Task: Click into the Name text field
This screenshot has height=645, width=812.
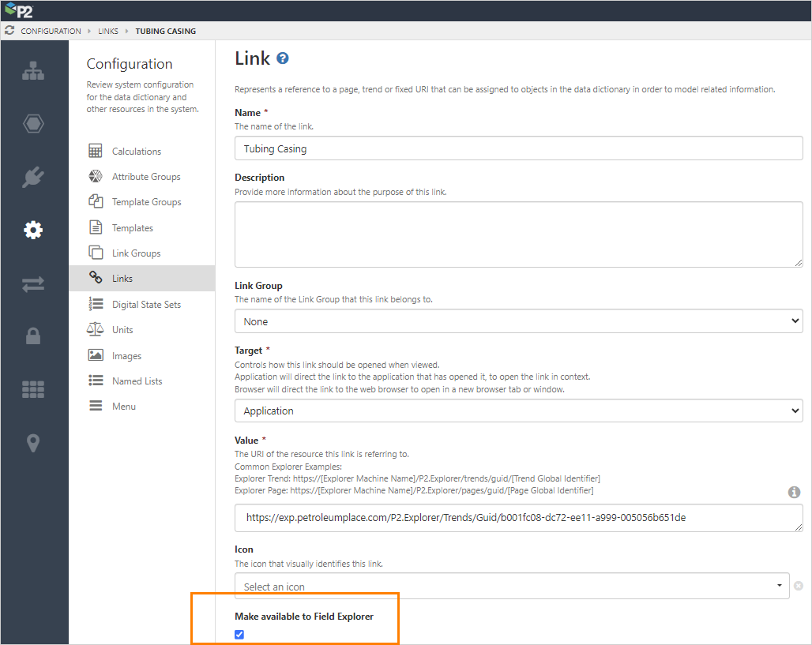Action: coord(518,148)
